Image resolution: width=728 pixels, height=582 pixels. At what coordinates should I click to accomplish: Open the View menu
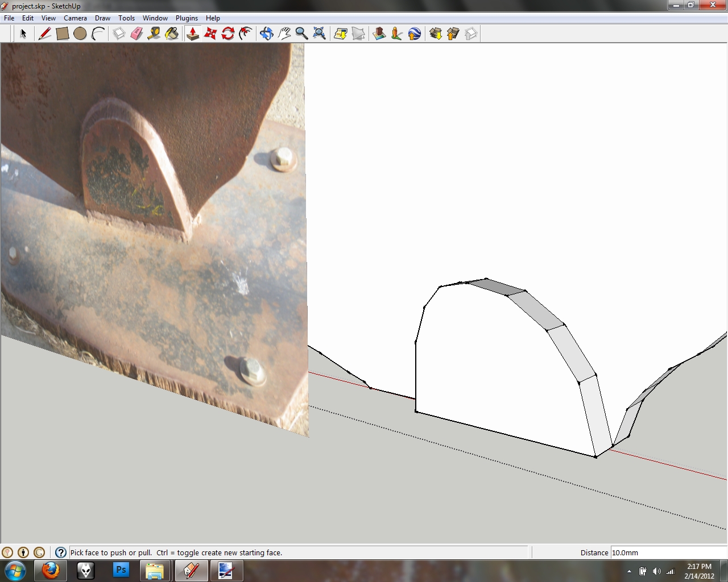tap(48, 18)
